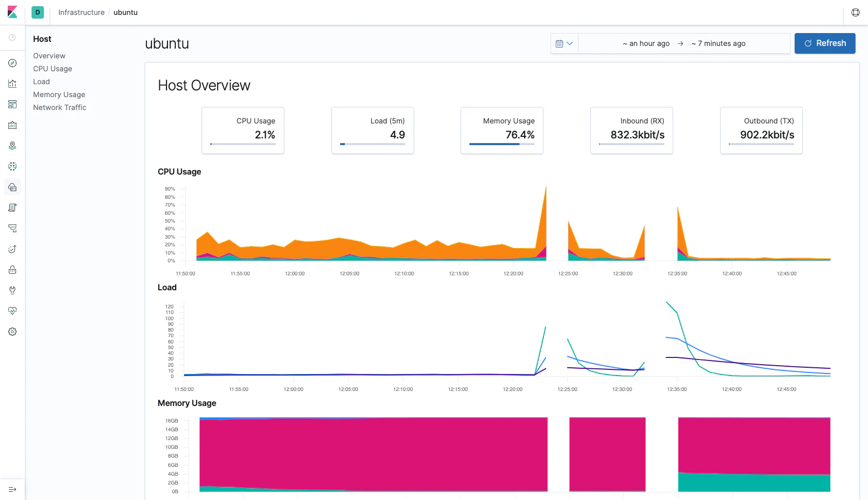Edit start time '~ an hour ago'
This screenshot has width=868, height=500.
(x=646, y=43)
